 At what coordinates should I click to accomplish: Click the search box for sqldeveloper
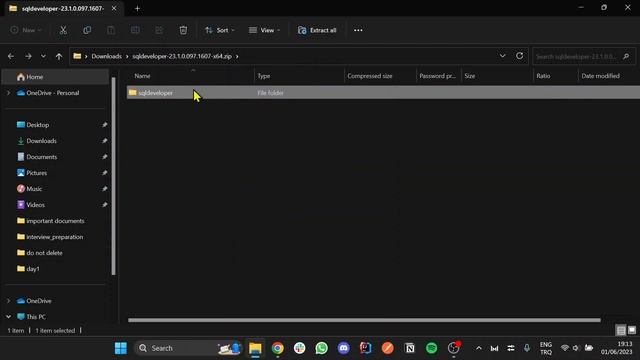(584, 56)
